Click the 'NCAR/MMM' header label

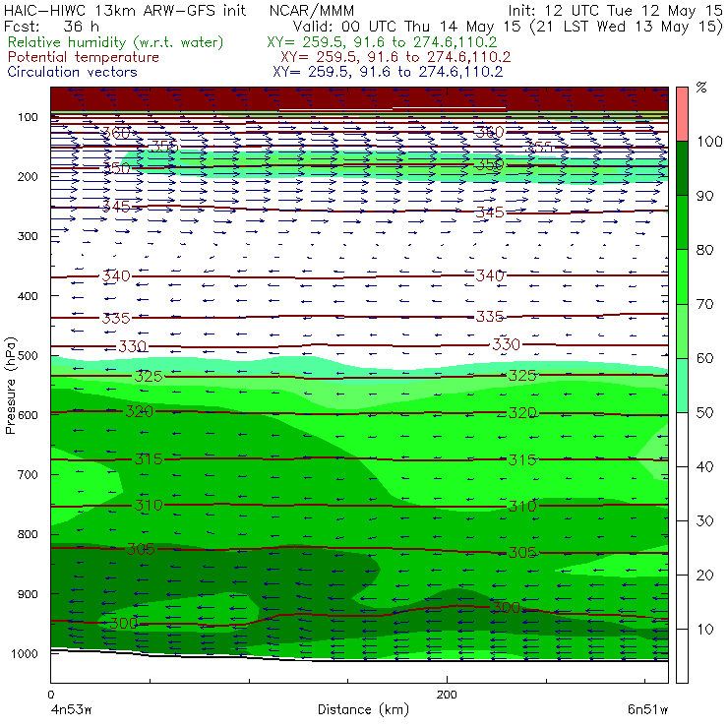click(x=312, y=11)
